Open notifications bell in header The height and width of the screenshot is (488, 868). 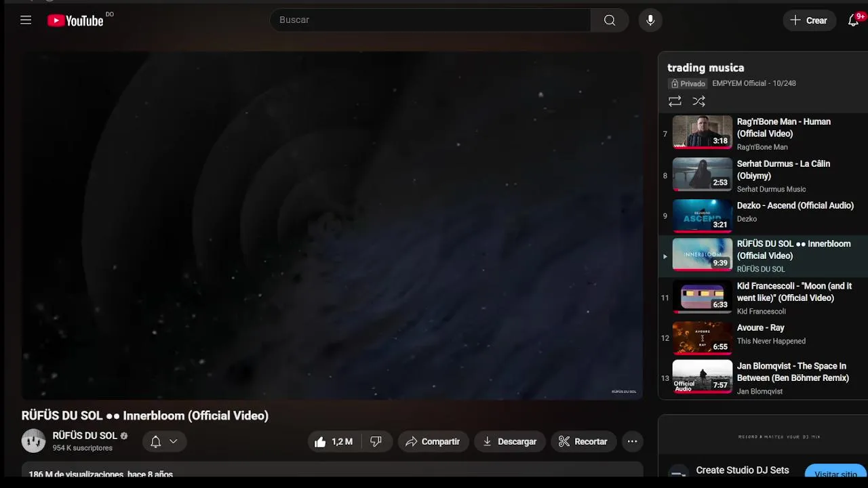pyautogui.click(x=854, y=20)
